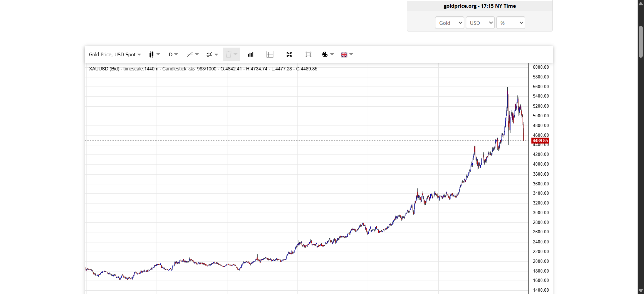Open the D timeframe dropdown
This screenshot has height=294, width=644.
pyautogui.click(x=173, y=54)
